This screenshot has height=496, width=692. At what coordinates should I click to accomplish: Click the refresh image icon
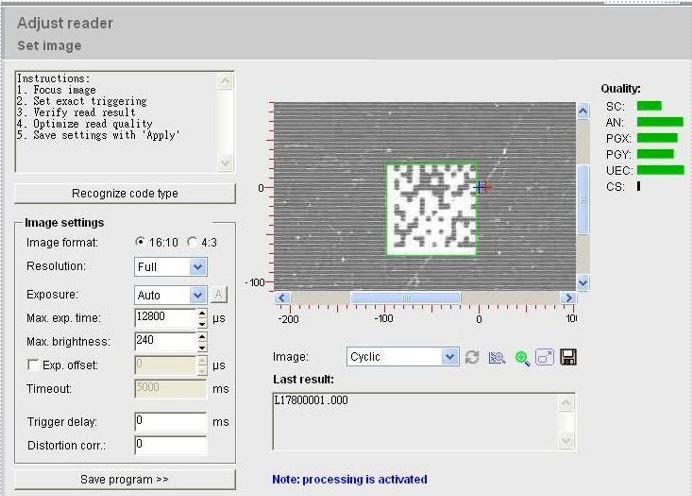[x=472, y=357]
